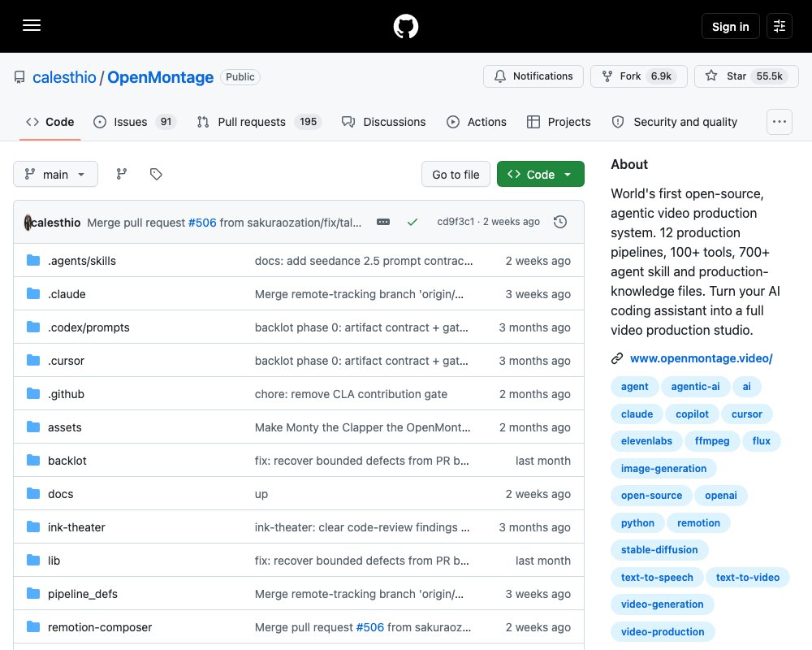
Task: Select the agent topic tag
Action: click(634, 387)
